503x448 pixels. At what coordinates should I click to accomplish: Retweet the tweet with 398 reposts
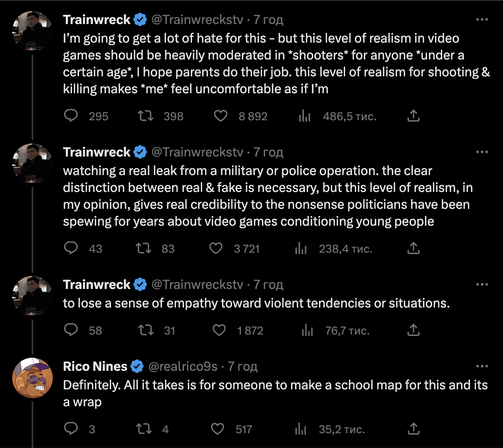[145, 116]
